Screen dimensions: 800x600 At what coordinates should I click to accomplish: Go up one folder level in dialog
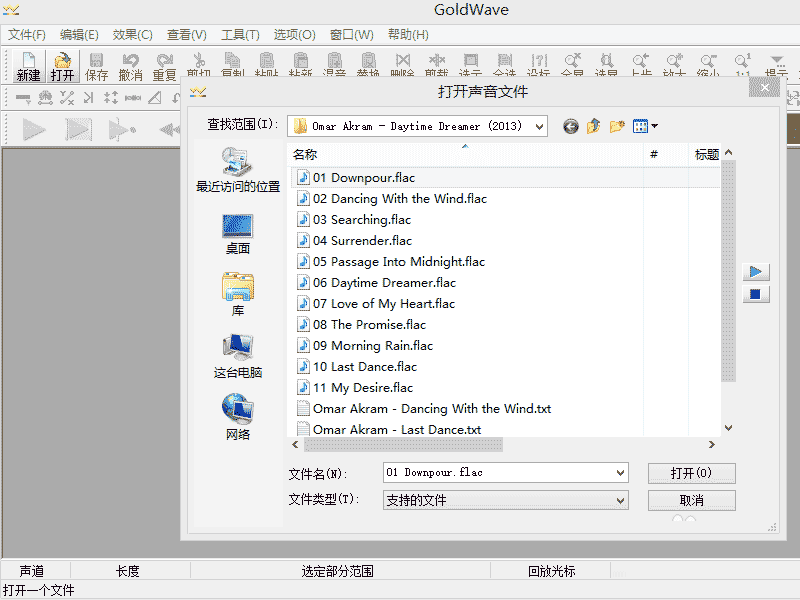click(x=594, y=126)
